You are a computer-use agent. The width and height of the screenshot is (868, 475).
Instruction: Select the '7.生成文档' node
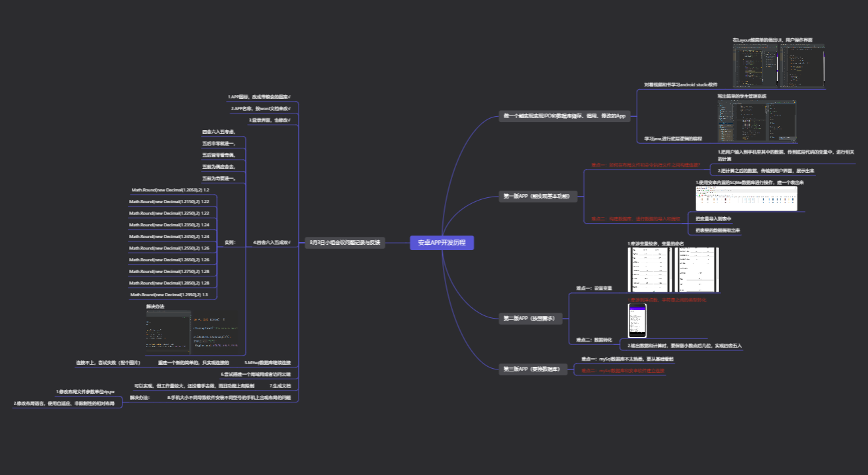click(280, 385)
